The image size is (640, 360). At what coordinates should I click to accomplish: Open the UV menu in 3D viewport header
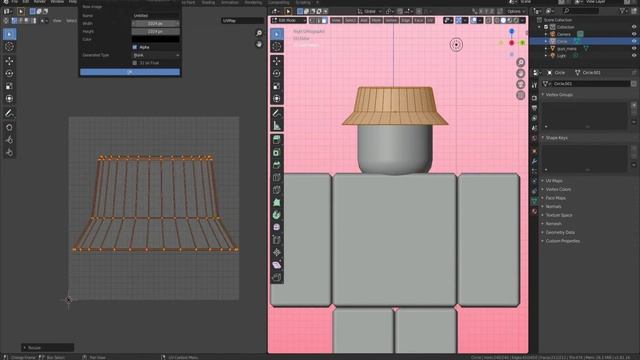coord(430,20)
